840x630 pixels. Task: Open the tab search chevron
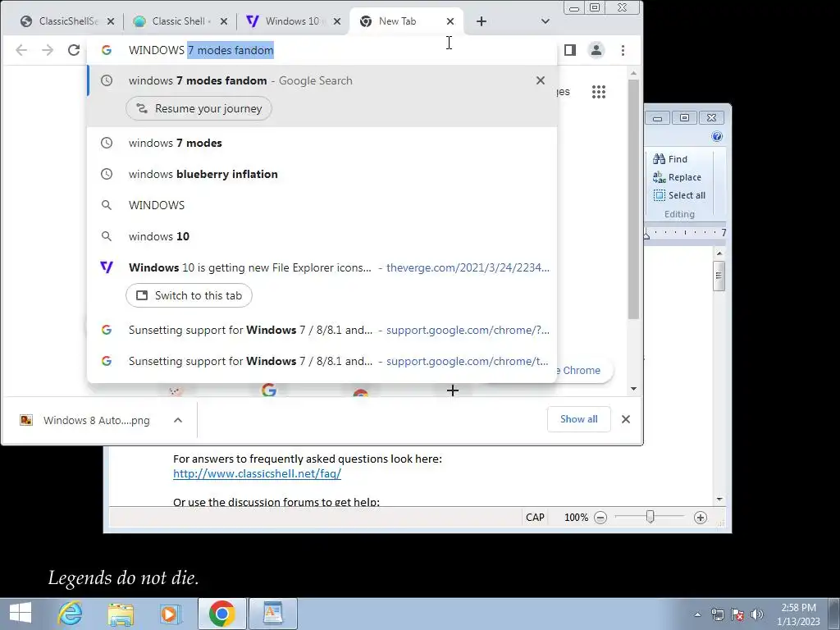click(546, 21)
